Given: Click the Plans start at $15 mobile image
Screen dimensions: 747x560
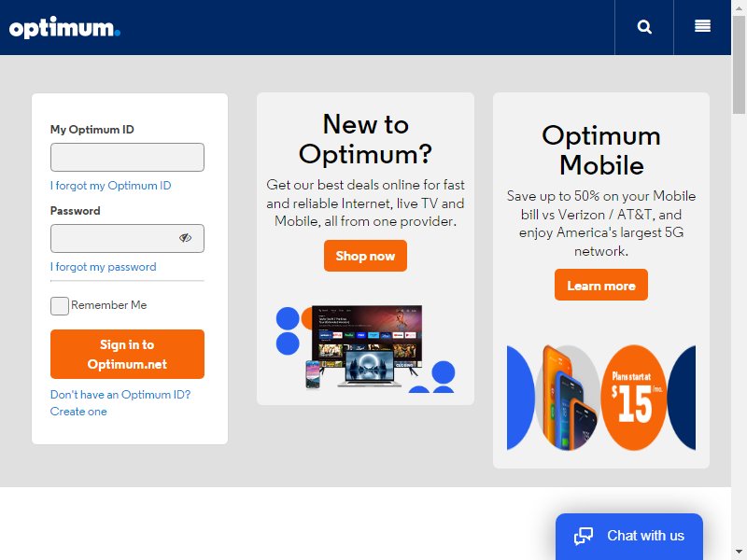Looking at the screenshot, I should point(600,398).
